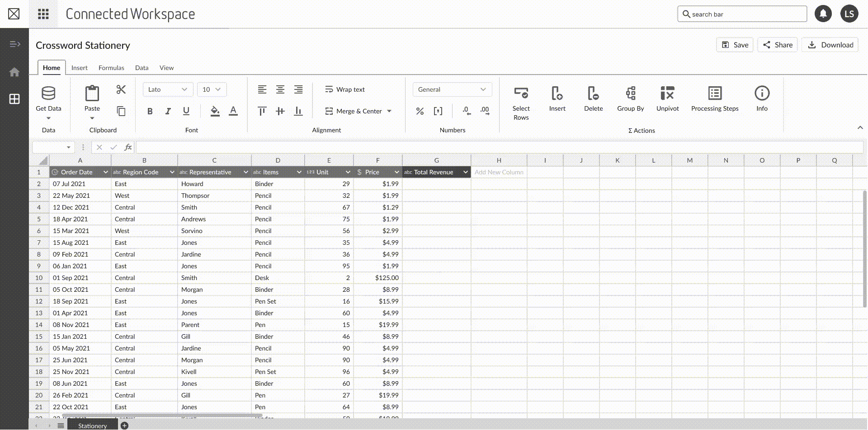Screen dimensions: 868x430
Task: Open the Data ribbon tab
Action: coord(142,68)
